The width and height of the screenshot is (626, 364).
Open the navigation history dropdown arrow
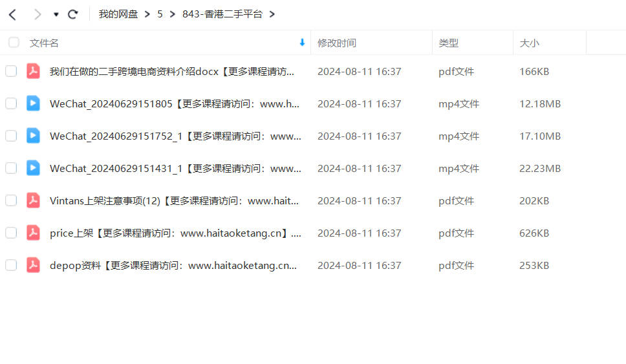tap(56, 15)
